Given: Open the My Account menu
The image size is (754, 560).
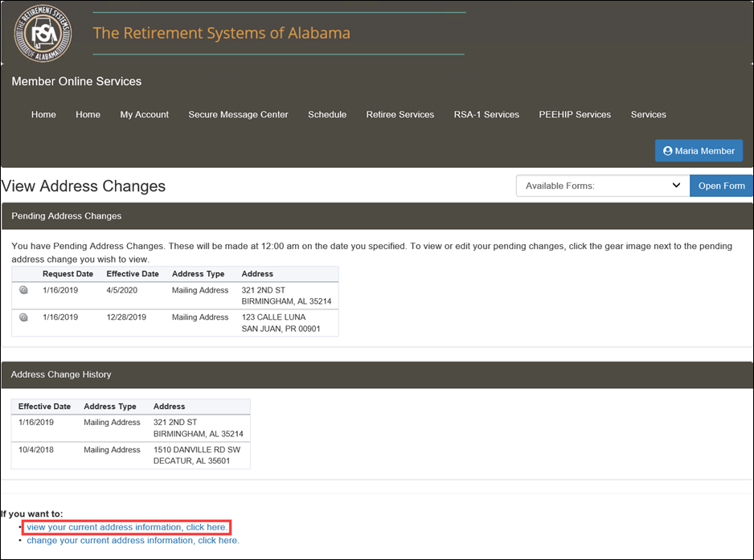Looking at the screenshot, I should pyautogui.click(x=144, y=115).
